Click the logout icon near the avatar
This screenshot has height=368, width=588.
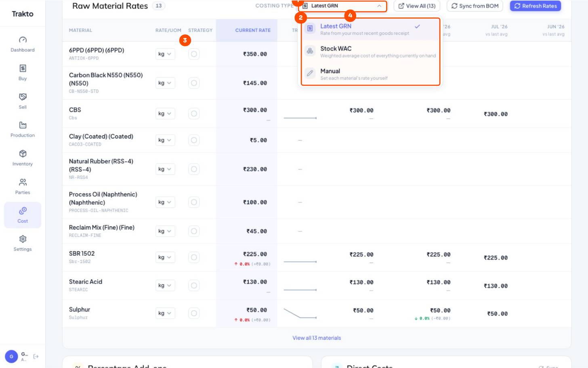pos(36,356)
